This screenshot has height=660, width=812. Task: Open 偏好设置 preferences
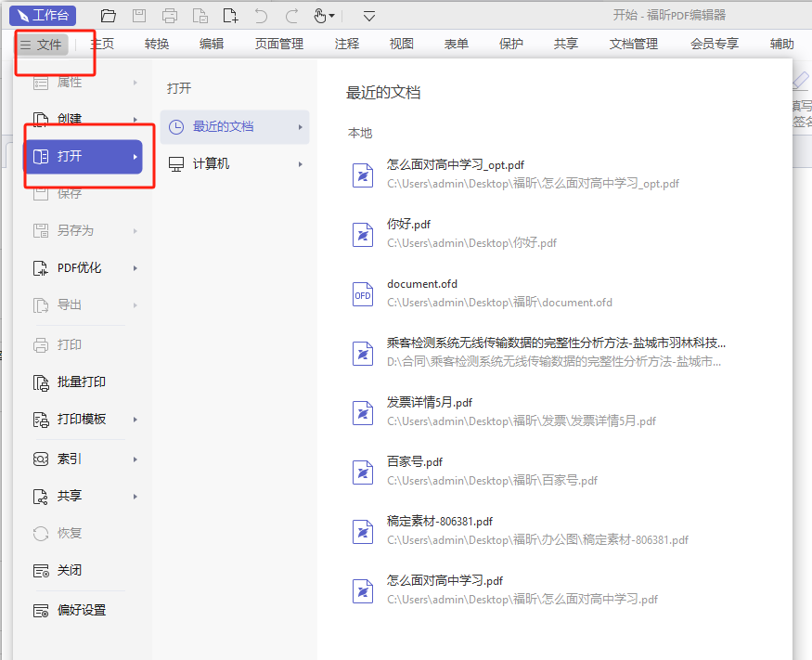tap(84, 610)
